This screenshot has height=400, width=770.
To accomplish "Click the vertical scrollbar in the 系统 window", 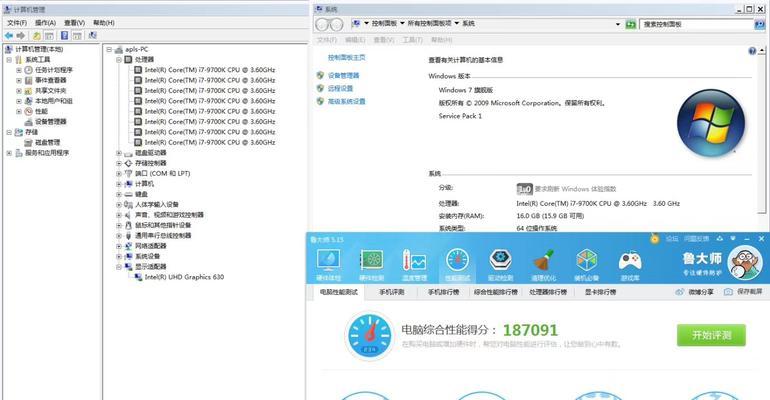I will point(762,130).
